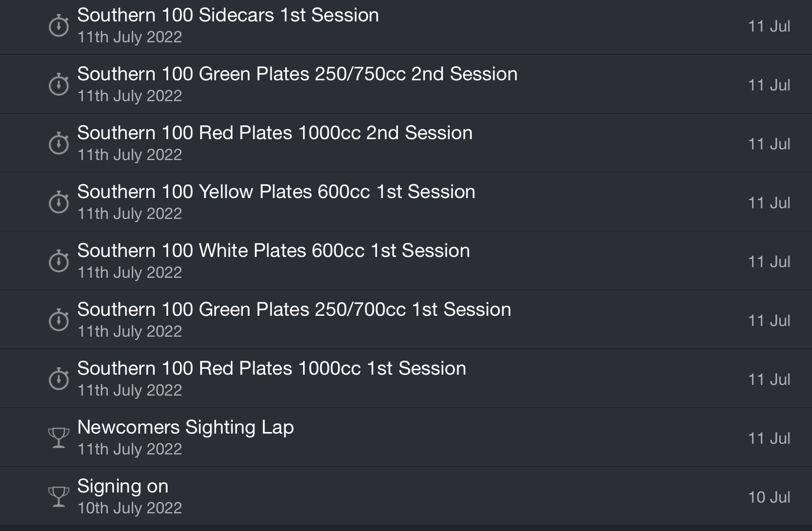Select Southern 100 Green Plates 250/700cc 1st Session
This screenshot has height=531, width=812.
406,320
